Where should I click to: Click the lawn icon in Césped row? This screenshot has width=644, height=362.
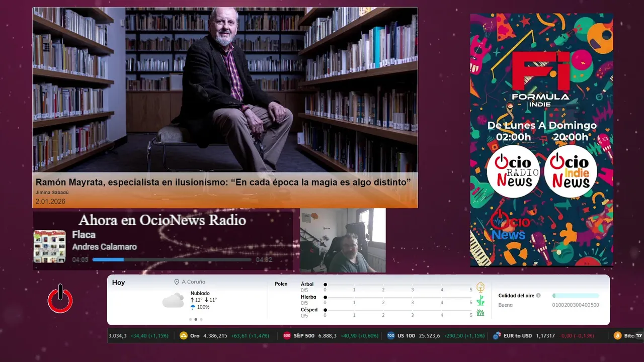(x=480, y=313)
